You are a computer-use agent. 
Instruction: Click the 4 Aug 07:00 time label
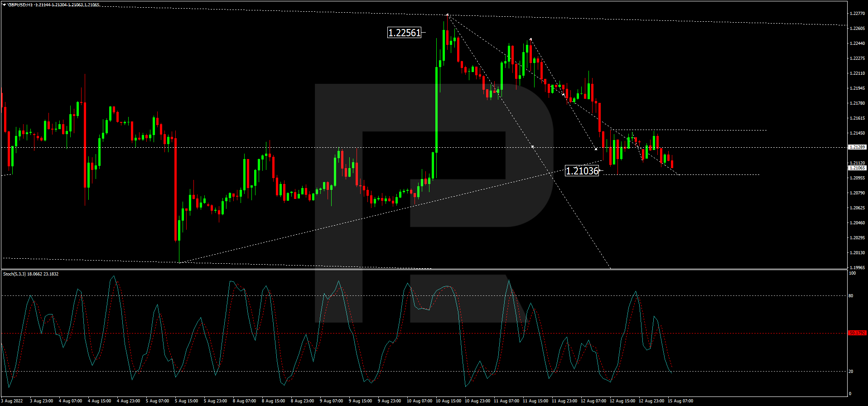71,401
